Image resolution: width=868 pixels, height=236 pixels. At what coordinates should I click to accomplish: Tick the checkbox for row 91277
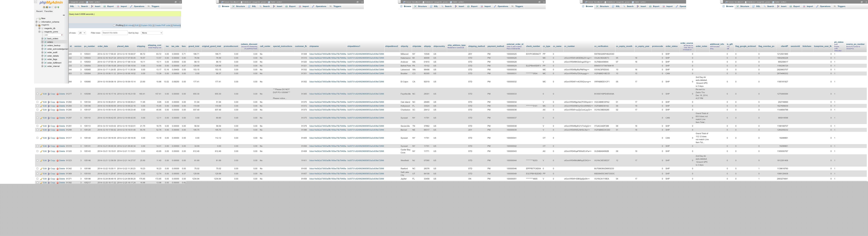click(37, 94)
